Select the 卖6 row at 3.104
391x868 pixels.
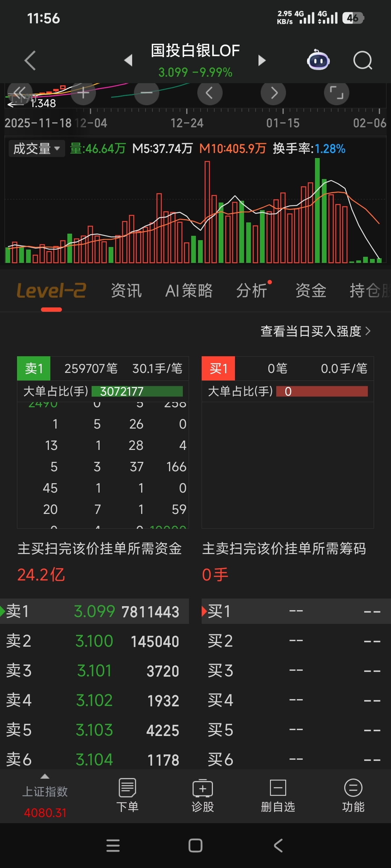tap(94, 759)
